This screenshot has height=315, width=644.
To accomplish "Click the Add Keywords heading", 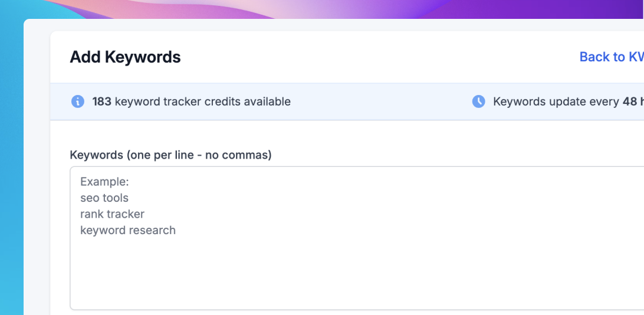I will (125, 57).
